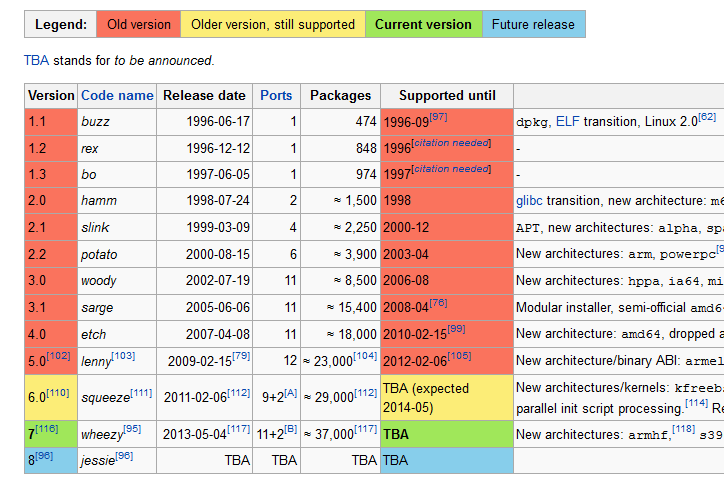The image size is (724, 486).
Task: Open footnote A next to 9+2 ports
Action: coord(291,393)
